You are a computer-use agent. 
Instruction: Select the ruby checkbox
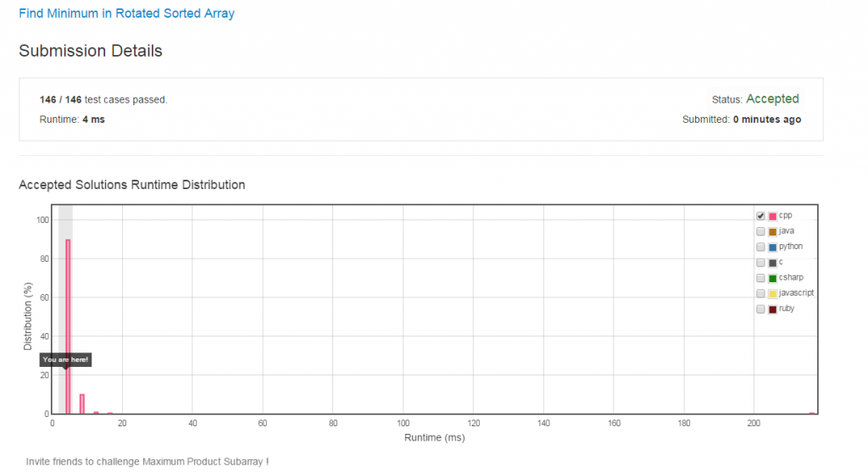click(x=760, y=309)
